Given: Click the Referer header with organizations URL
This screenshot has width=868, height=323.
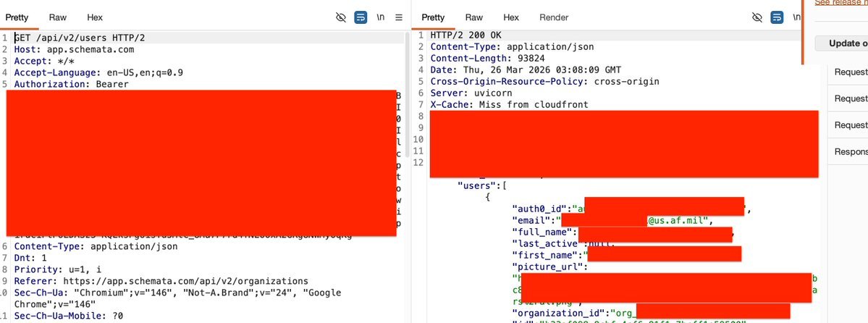Looking at the screenshot, I should click(x=161, y=281).
